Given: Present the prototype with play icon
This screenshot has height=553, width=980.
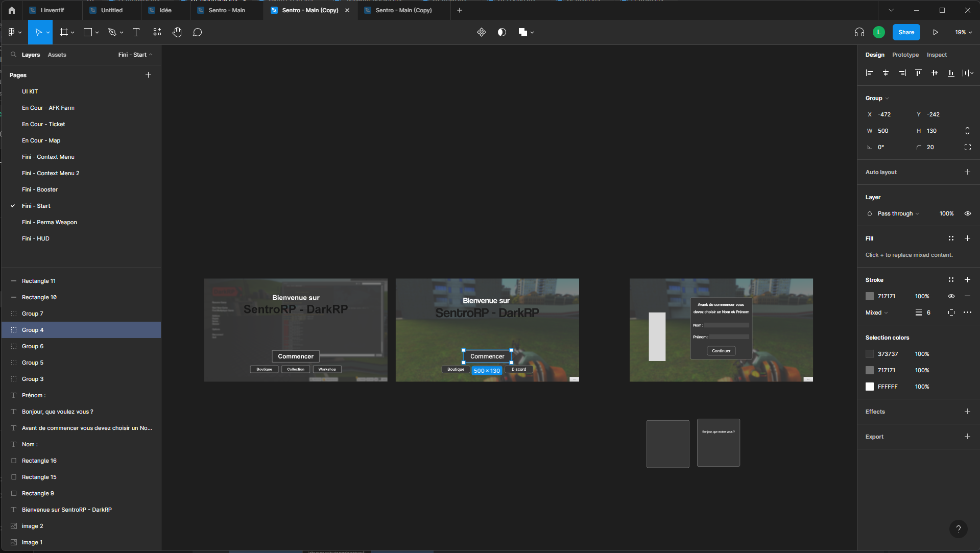Looking at the screenshot, I should click(x=936, y=32).
